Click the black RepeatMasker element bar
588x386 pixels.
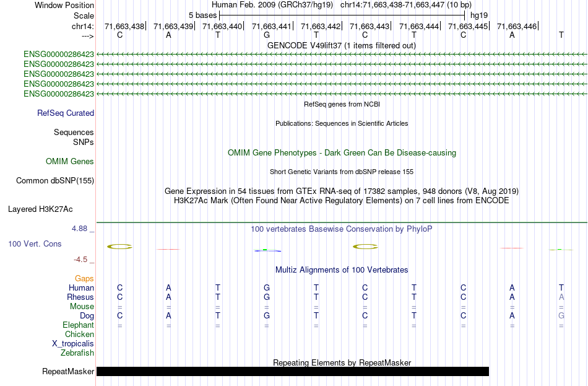[x=293, y=371]
